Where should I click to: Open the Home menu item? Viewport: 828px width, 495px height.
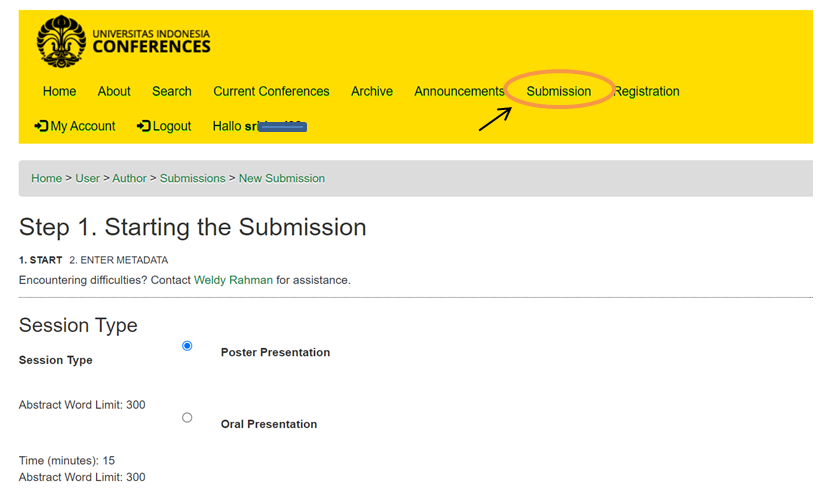[59, 91]
